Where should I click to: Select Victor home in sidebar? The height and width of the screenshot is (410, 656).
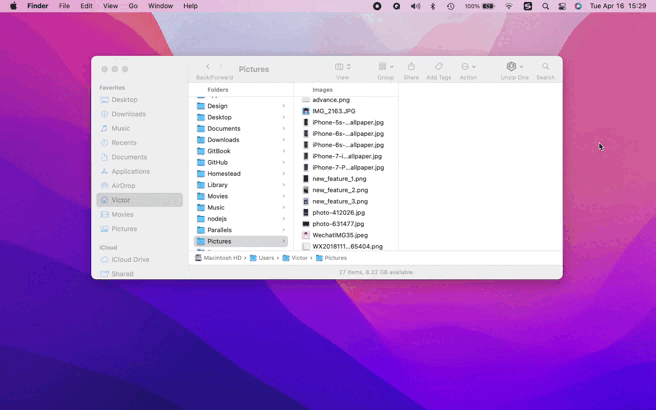139,200
